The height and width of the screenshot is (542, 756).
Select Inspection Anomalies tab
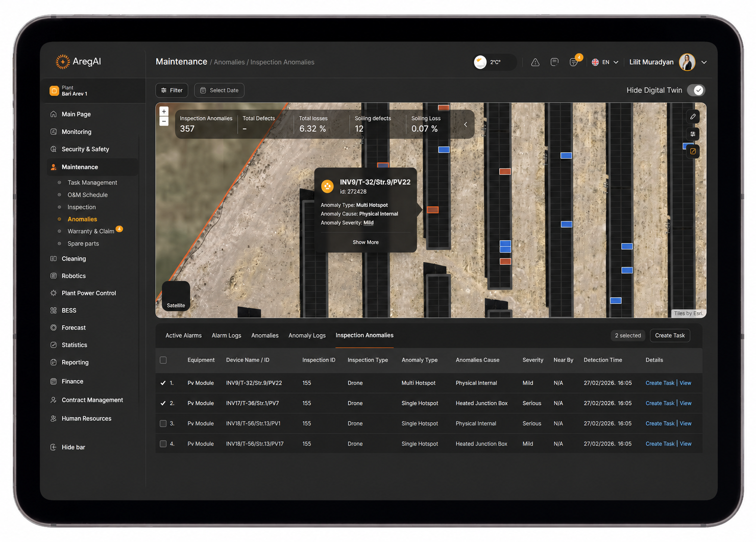click(x=364, y=336)
